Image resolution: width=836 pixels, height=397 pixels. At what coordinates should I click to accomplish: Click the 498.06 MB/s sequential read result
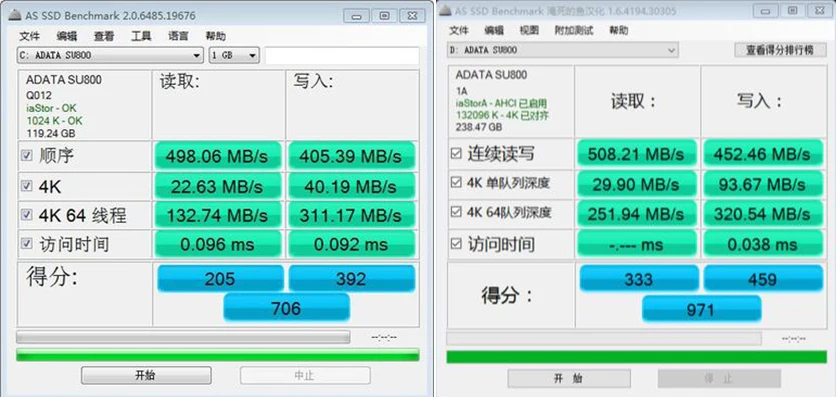point(218,156)
